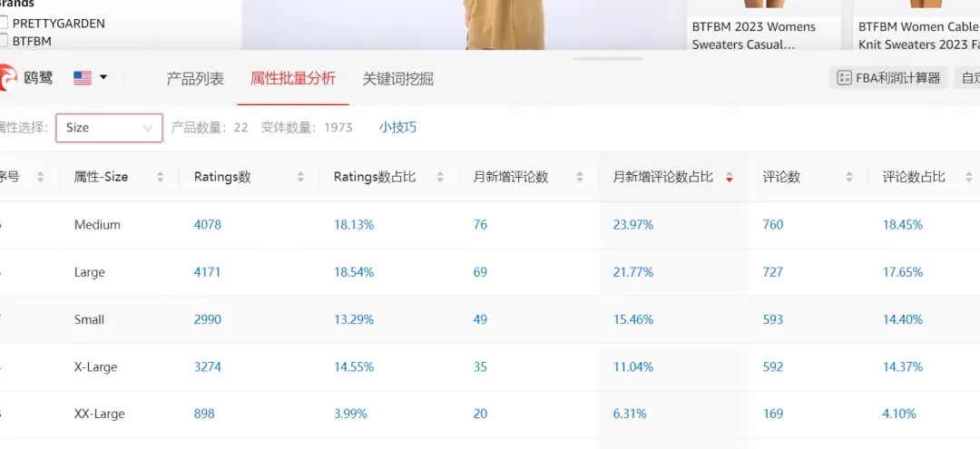980x449 pixels.
Task: Click Ratings share 18.13%
Action: click(354, 225)
